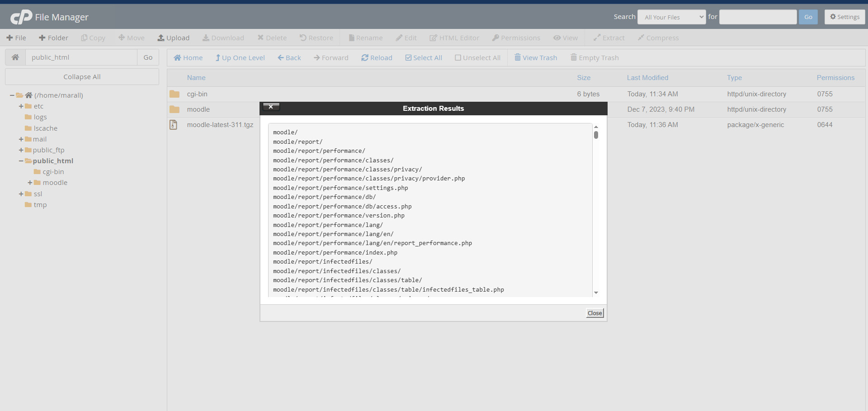This screenshot has height=411, width=868.
Task: Click the View Trash icon
Action: 535,57
